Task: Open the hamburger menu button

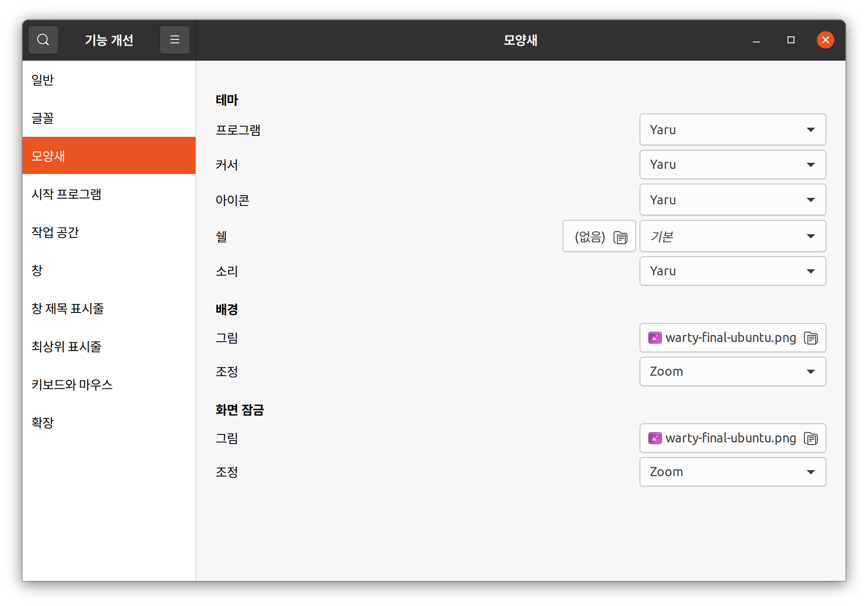Action: [x=174, y=40]
